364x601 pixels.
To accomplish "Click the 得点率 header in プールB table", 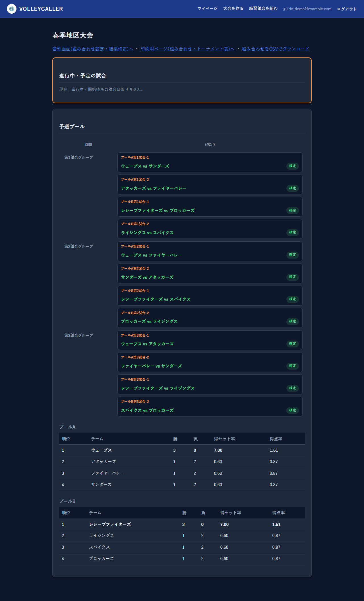I will pyautogui.click(x=278, y=513).
